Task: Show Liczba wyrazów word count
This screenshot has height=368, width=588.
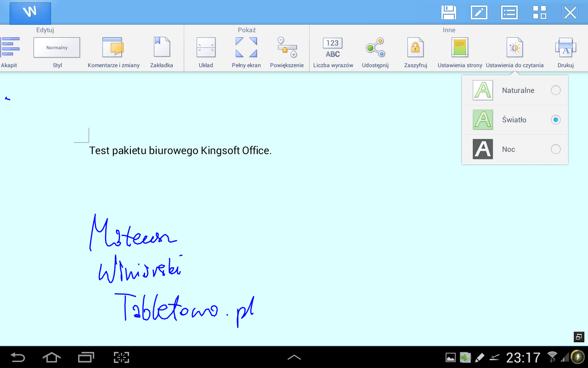Action: [333, 52]
